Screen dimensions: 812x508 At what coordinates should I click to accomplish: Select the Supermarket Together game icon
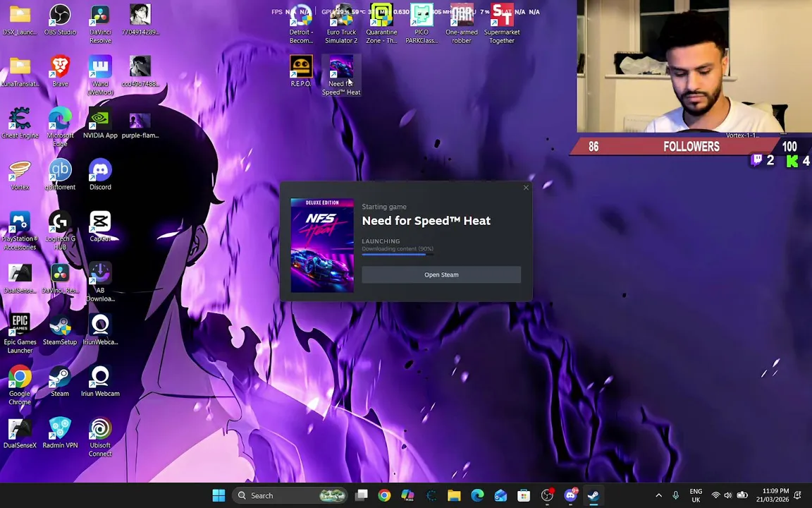[502, 24]
